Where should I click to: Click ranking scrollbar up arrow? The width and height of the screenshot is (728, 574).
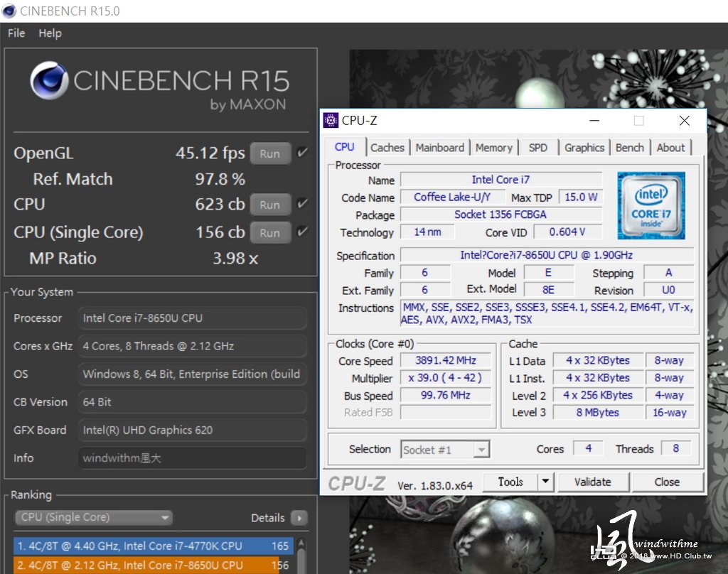coord(301,543)
